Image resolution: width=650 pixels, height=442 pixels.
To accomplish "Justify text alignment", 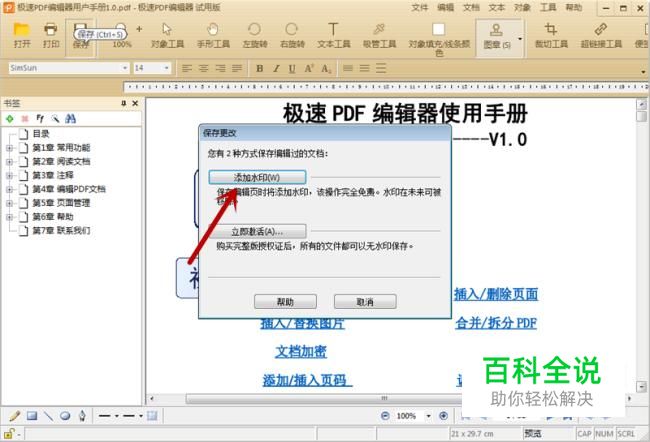I will (x=237, y=68).
